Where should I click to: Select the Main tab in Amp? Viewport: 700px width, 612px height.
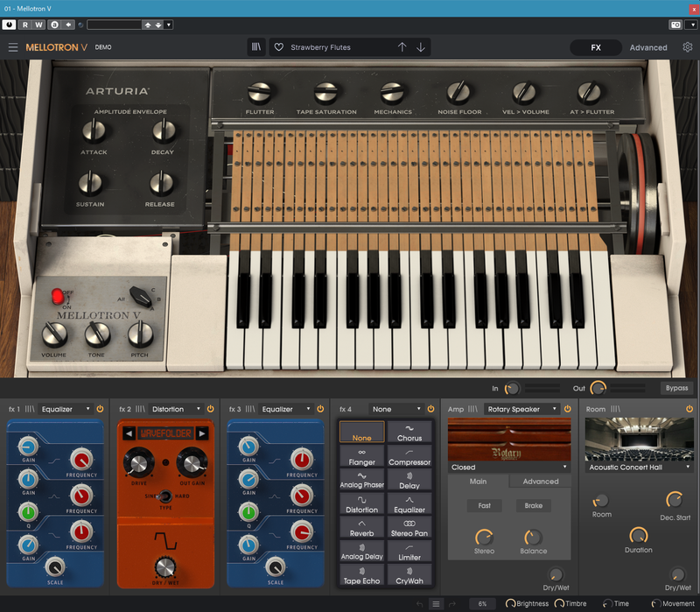coord(478,482)
